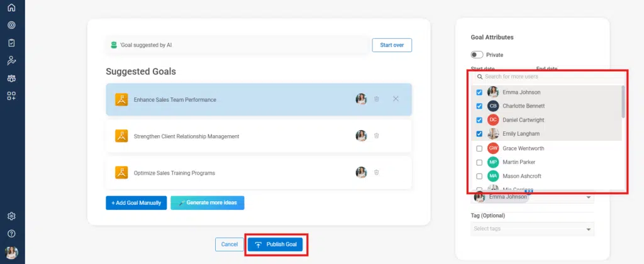Open the help question mark icon

(11, 234)
